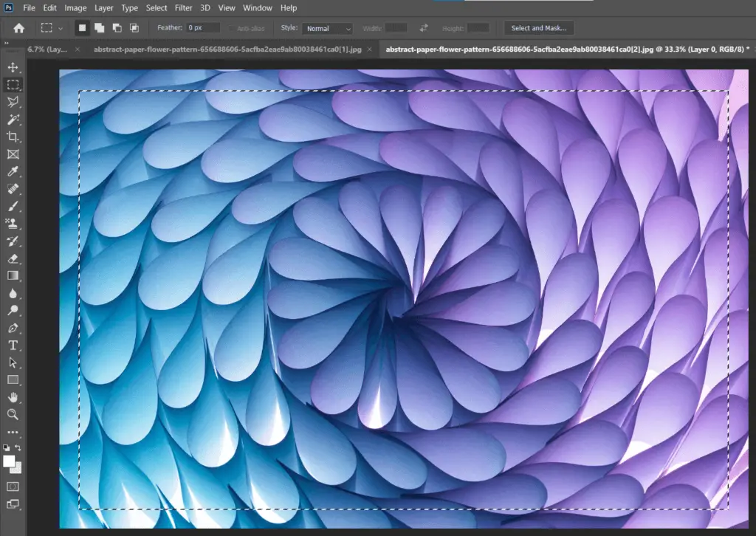Select the Eyedropper tool
The image size is (756, 536).
coord(13,171)
